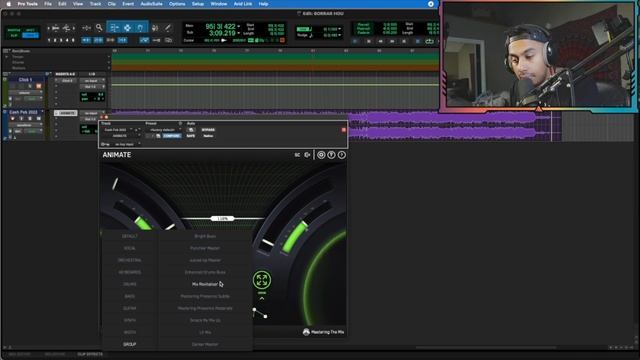
Task: Click right green arc meter dial
Action: pyautogui.click(x=295, y=237)
